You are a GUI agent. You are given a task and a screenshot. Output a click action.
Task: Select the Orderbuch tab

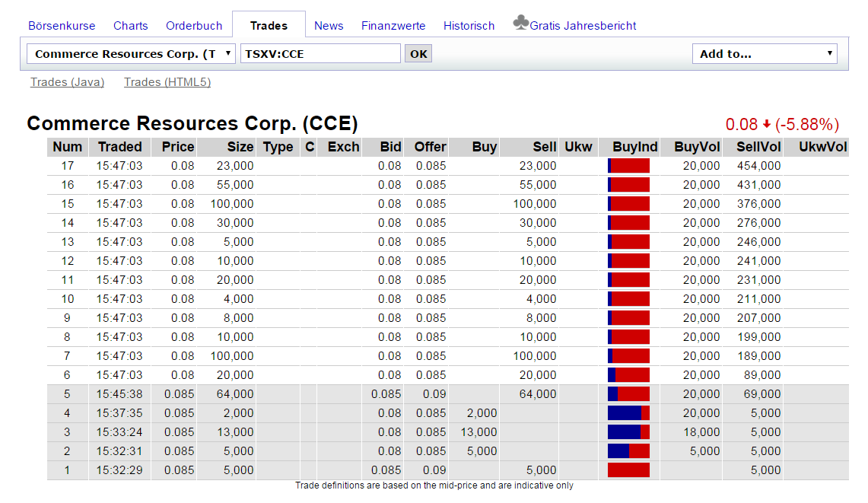pos(194,25)
